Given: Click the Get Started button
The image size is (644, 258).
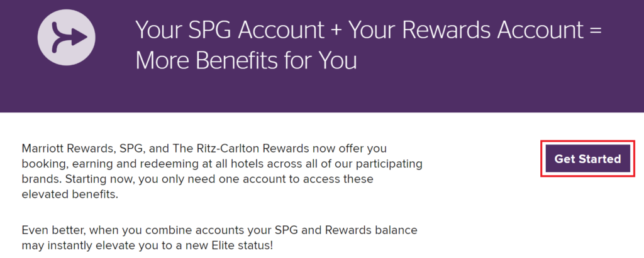Looking at the screenshot, I should tap(588, 159).
